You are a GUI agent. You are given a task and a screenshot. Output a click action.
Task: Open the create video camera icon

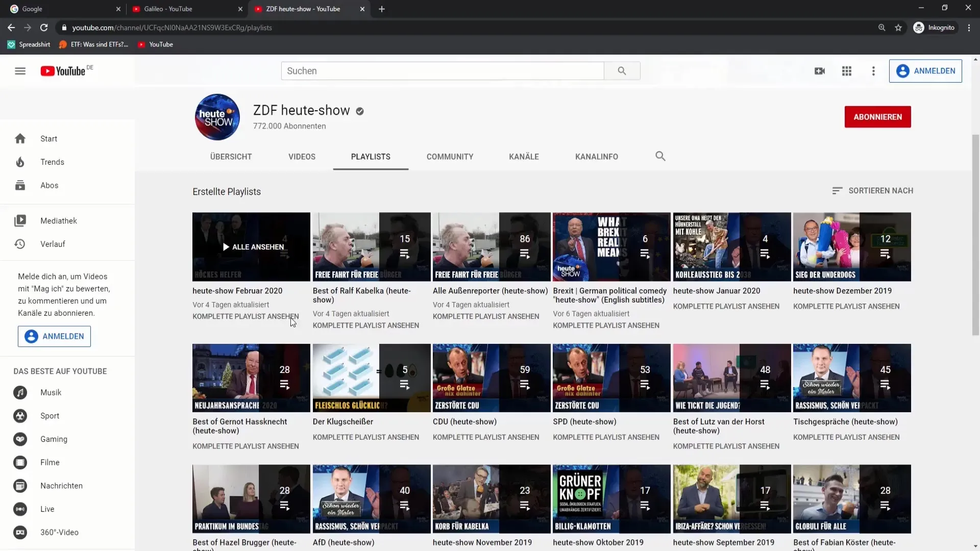click(820, 71)
